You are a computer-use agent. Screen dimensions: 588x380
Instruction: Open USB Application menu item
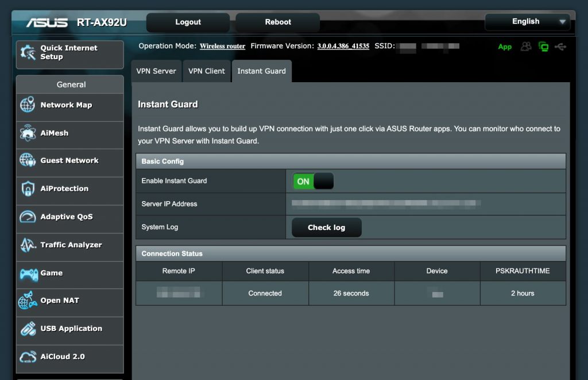[x=69, y=331]
